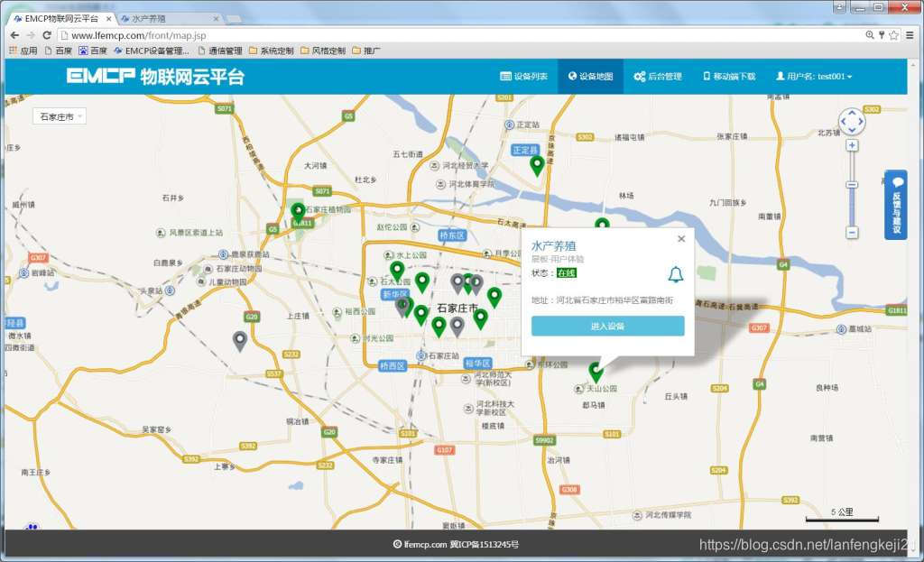
Task: Click the green marker by 水上公园
Action: point(397,271)
